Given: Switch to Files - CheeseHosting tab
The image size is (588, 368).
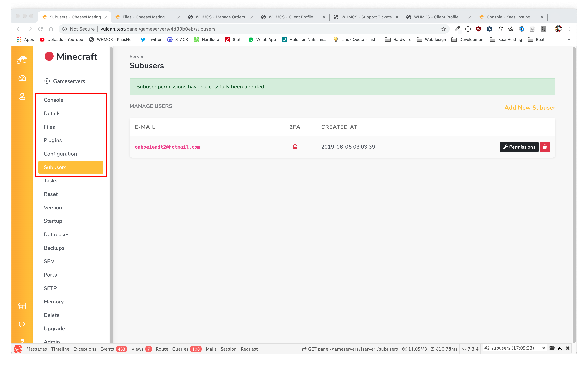Looking at the screenshot, I should [x=144, y=17].
